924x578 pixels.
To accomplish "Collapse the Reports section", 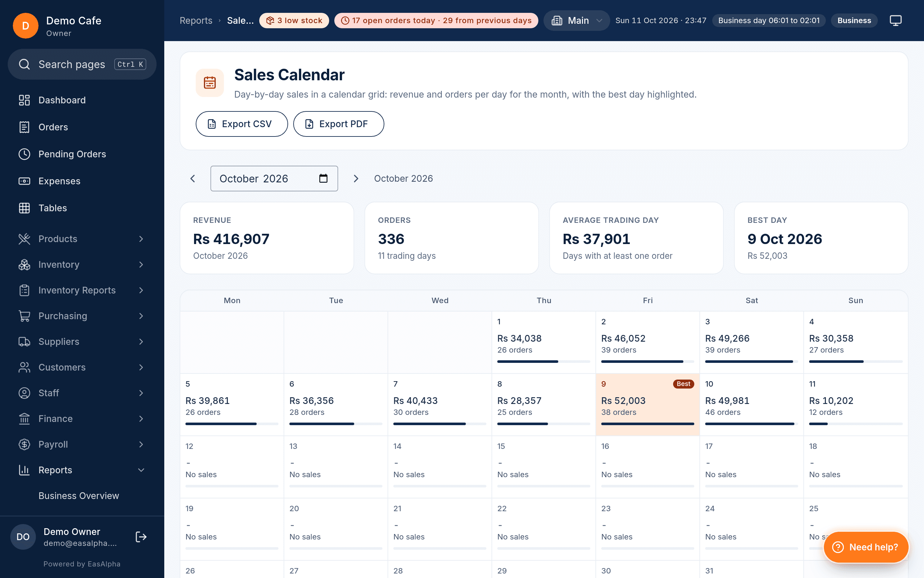I will click(x=82, y=470).
